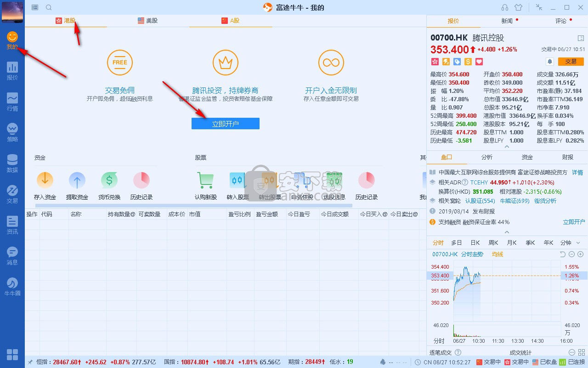
Task: Open the 消息 messages sidebar icon
Action: [x=12, y=256]
